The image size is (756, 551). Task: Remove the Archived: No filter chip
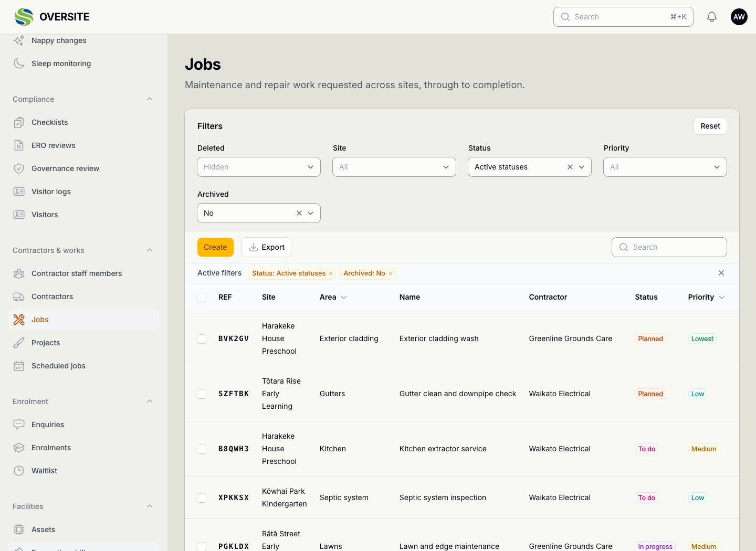tap(391, 273)
